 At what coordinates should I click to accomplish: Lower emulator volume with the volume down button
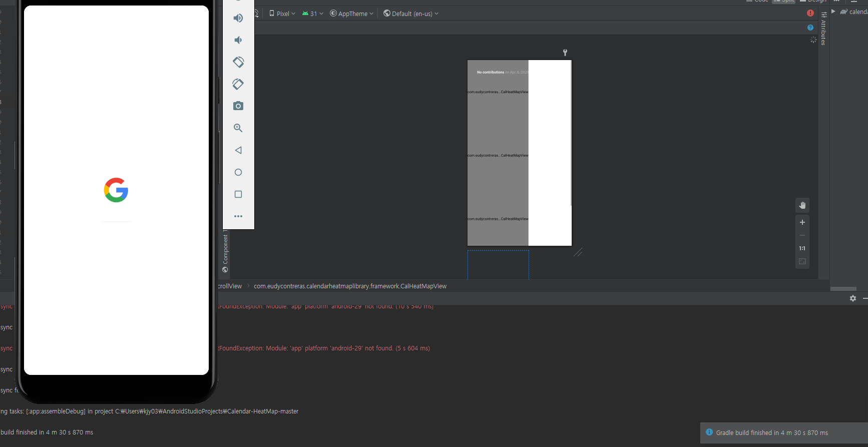coord(238,40)
